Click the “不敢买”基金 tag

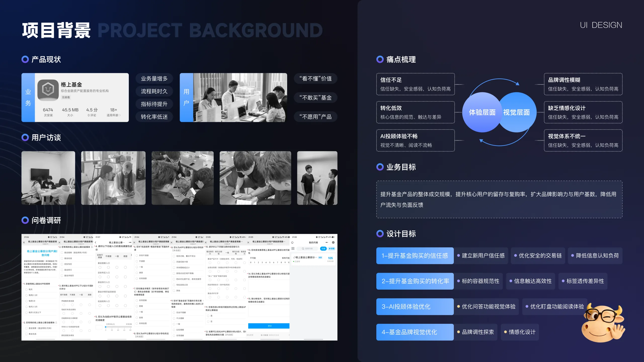(x=315, y=98)
